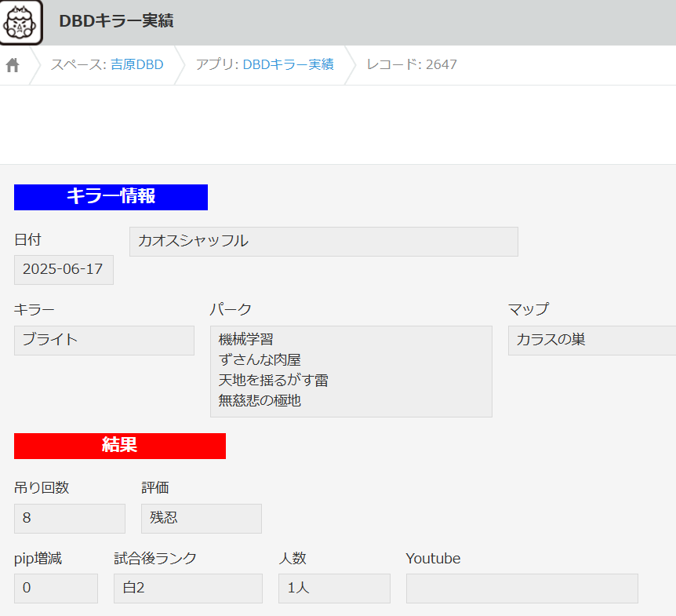676x616 pixels.
Task: Click the pip増減 field showing 0
Action: coord(56,588)
